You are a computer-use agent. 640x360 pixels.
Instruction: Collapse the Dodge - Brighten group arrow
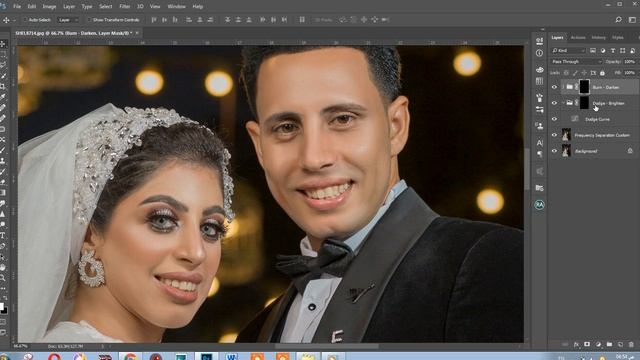point(563,103)
